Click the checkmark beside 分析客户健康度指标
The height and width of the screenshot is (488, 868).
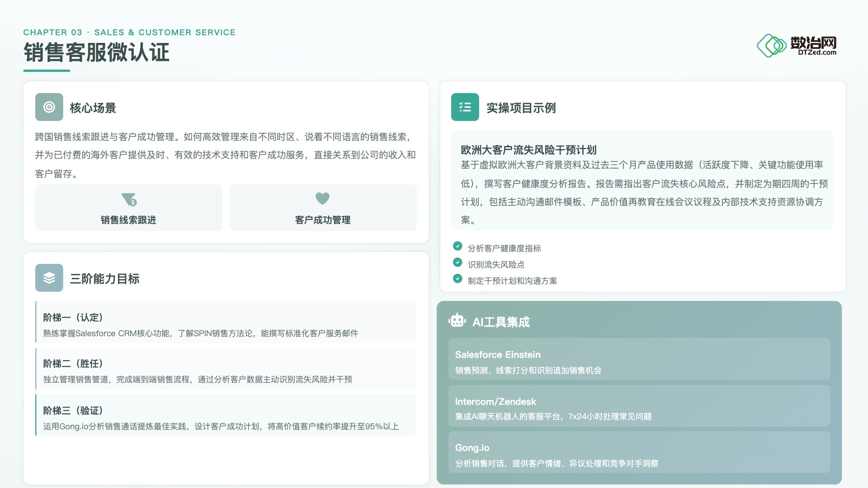(458, 246)
